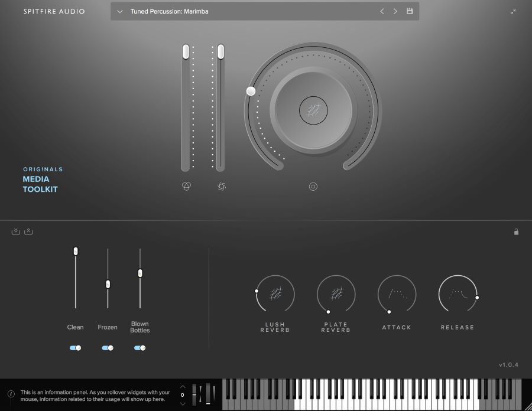The image size is (532, 411).
Task: Click the Blown Bottles label
Action: click(x=140, y=327)
